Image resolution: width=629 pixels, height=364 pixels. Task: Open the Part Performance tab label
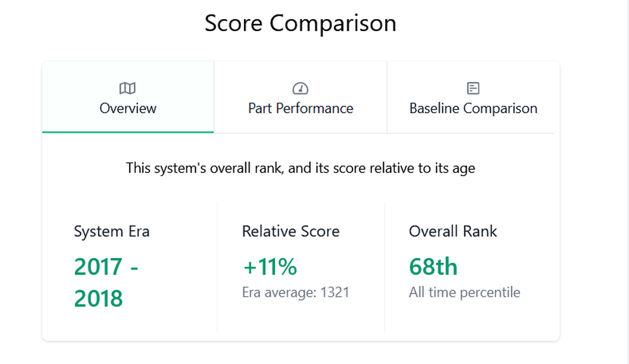(x=301, y=108)
